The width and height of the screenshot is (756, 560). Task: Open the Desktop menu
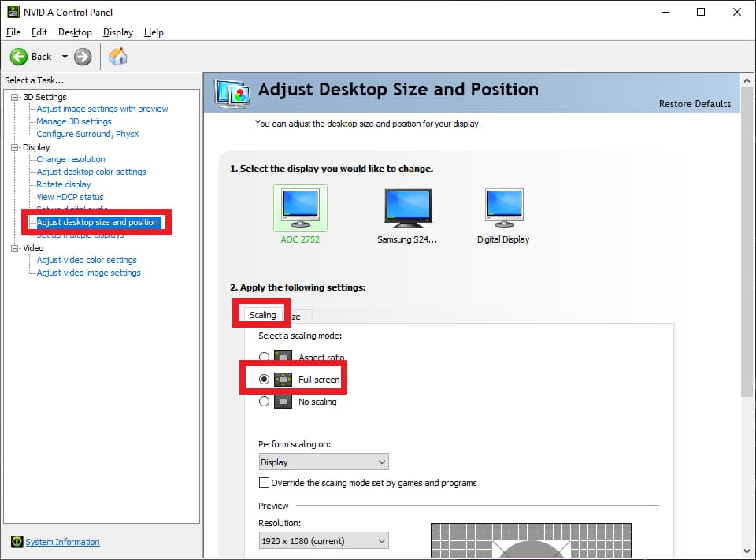(75, 32)
